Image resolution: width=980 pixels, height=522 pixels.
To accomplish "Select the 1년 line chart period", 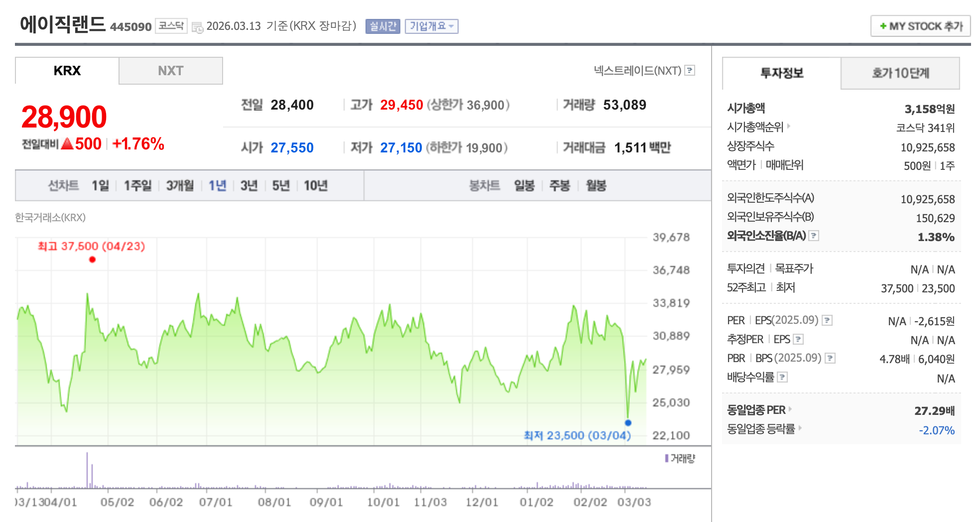I will point(217,186).
